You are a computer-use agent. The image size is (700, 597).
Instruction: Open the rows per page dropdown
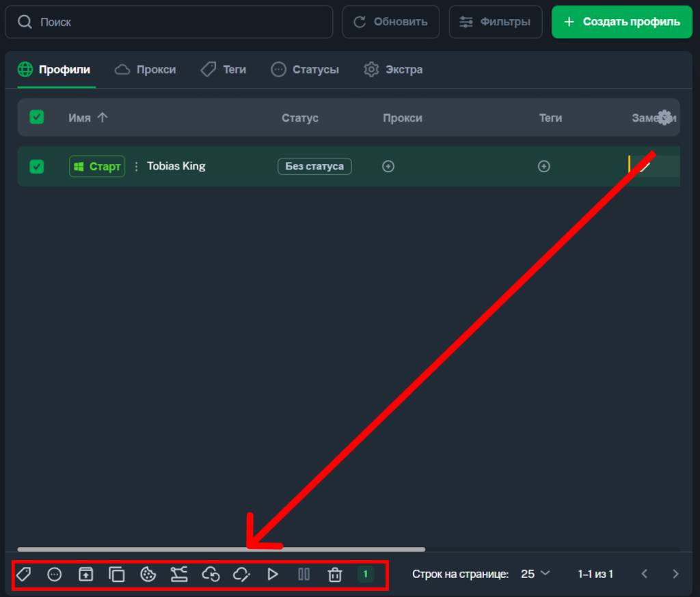pyautogui.click(x=535, y=574)
